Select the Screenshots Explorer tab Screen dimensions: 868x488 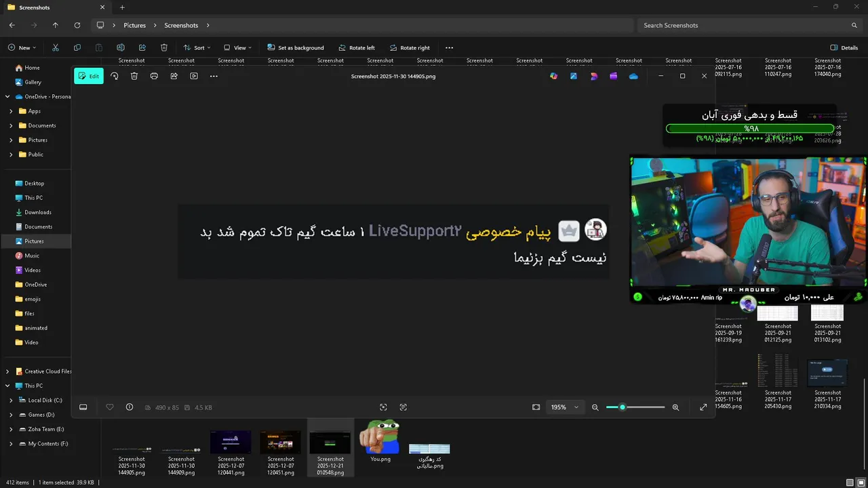(56, 7)
